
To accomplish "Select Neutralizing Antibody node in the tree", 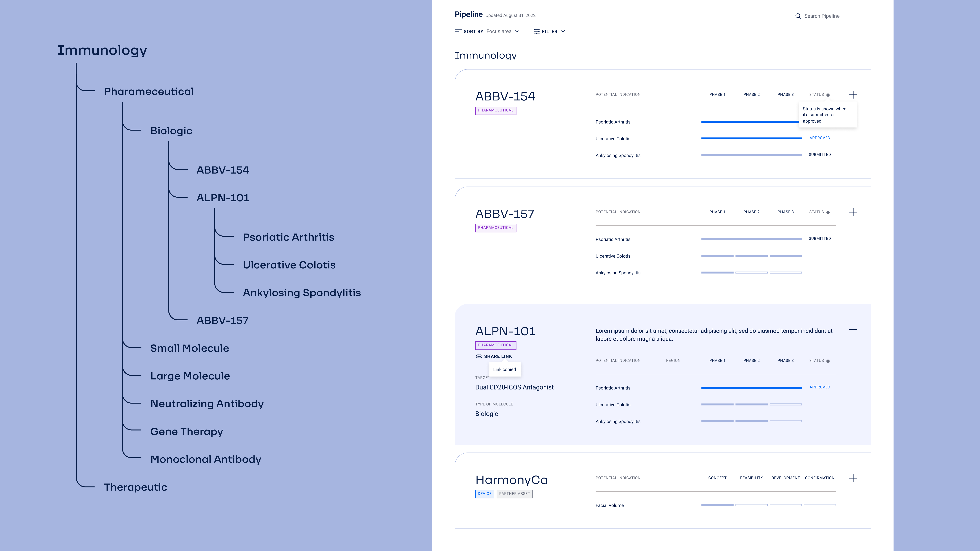I will click(x=207, y=404).
